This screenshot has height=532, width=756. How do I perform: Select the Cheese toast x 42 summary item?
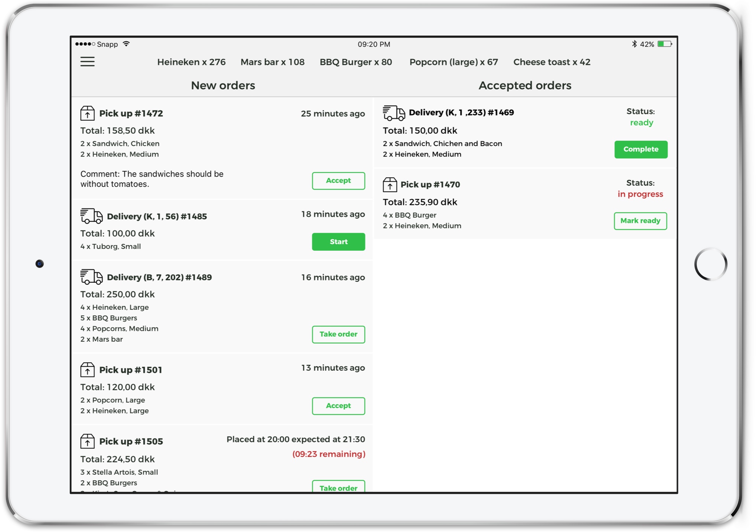[x=552, y=62]
